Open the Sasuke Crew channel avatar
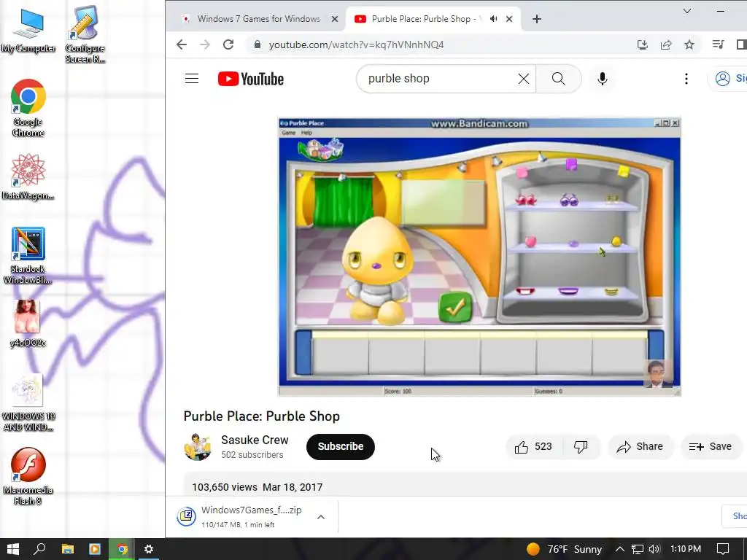The height and width of the screenshot is (560, 747). pos(197,447)
